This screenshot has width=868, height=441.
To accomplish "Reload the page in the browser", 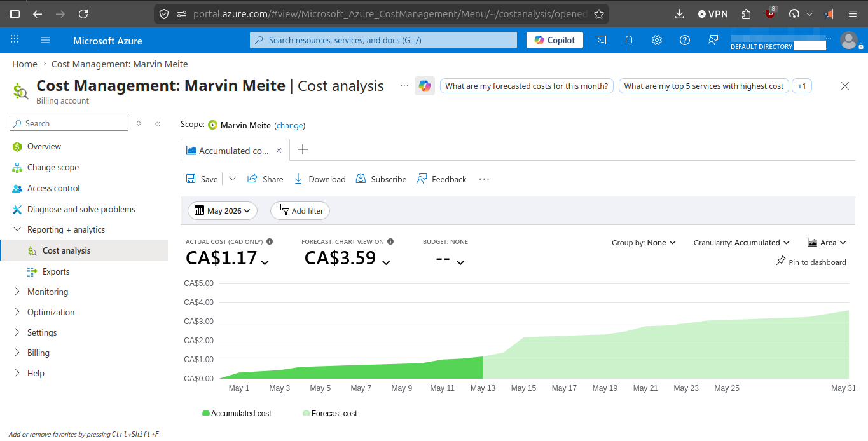I will coord(83,13).
